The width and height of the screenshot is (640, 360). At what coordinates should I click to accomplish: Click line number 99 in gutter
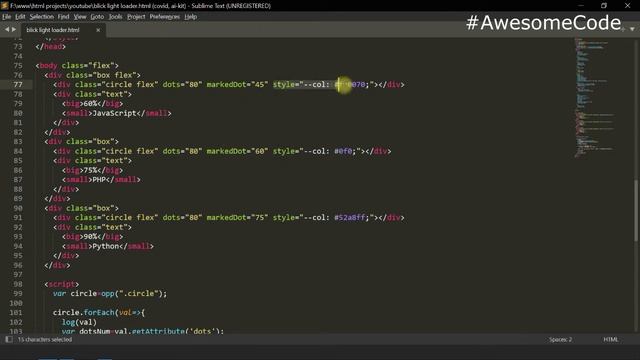click(18, 293)
